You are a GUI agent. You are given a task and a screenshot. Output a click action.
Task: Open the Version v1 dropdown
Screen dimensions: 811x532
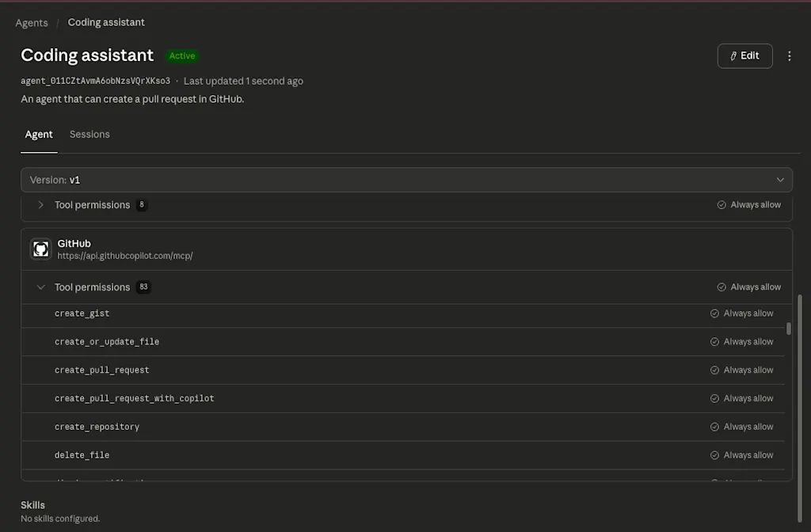click(x=406, y=180)
